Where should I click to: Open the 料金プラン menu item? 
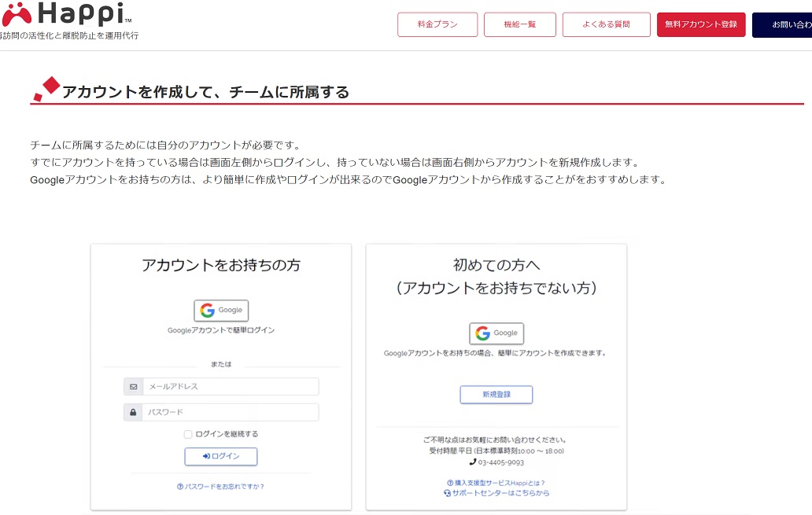[x=437, y=24]
